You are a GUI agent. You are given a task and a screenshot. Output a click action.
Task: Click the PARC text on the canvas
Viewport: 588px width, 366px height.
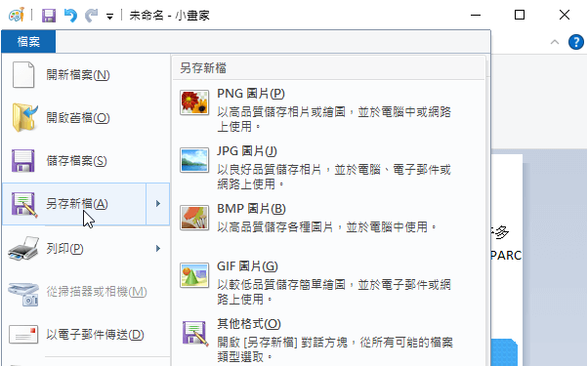[x=506, y=256]
